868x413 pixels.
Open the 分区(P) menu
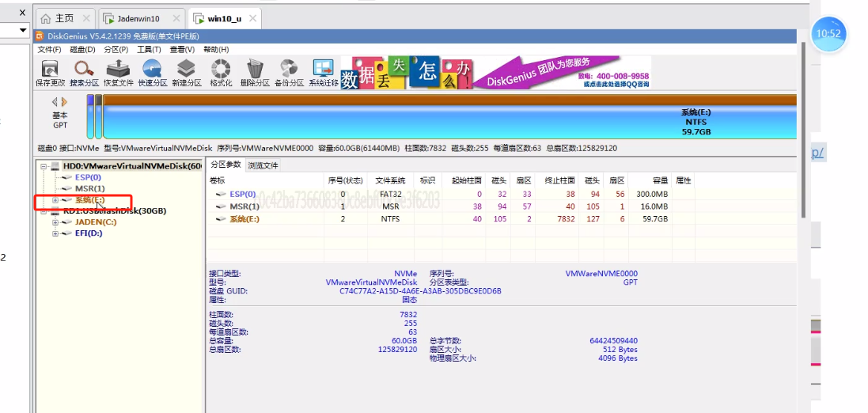click(116, 50)
